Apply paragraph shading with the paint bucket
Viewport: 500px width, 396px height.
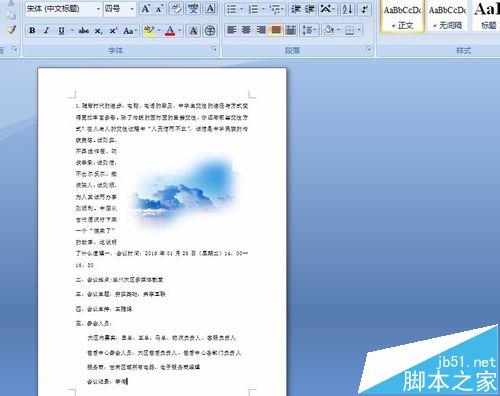pos(329,30)
